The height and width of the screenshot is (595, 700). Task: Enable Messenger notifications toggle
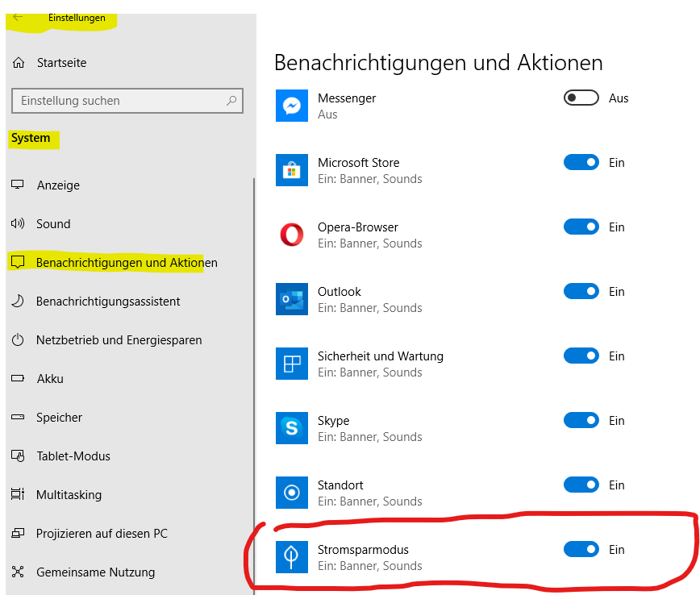coord(581,98)
